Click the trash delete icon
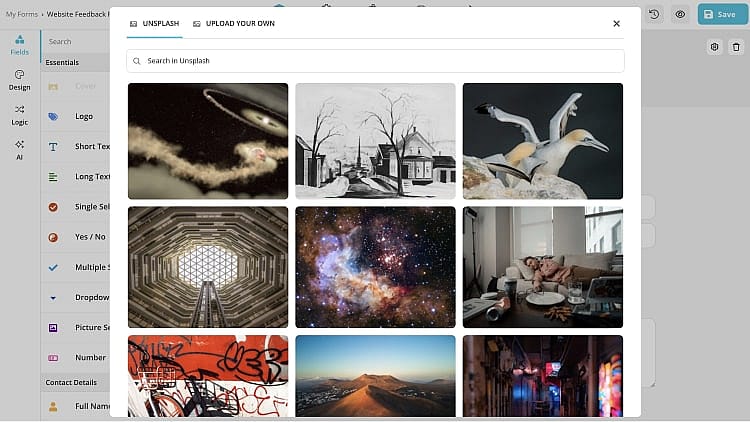This screenshot has width=750, height=422. pyautogui.click(x=736, y=47)
